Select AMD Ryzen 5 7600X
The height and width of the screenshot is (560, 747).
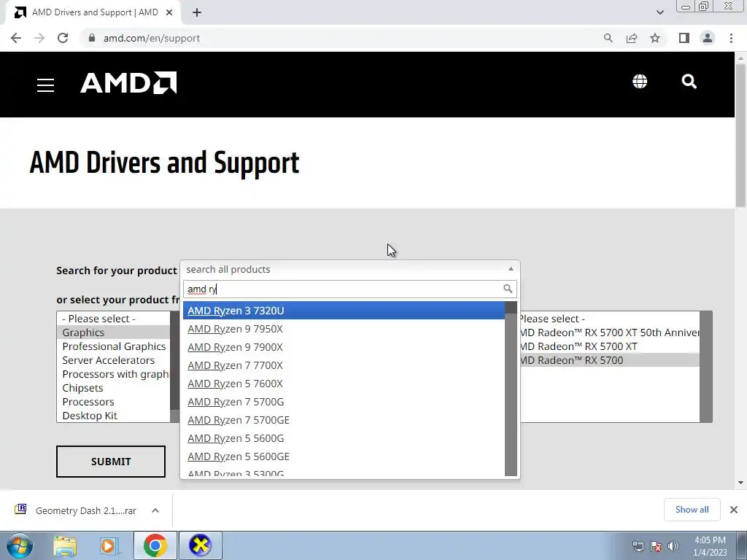(344, 384)
